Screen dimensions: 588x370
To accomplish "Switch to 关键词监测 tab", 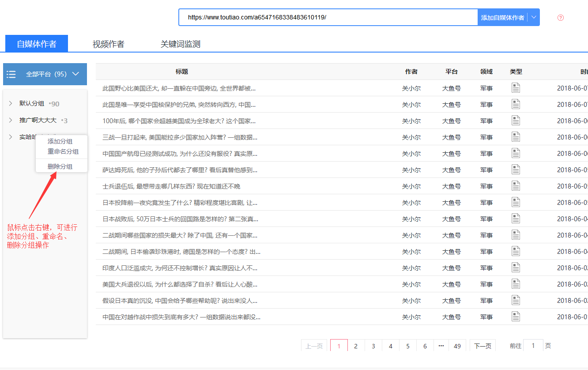I will 181,44.
